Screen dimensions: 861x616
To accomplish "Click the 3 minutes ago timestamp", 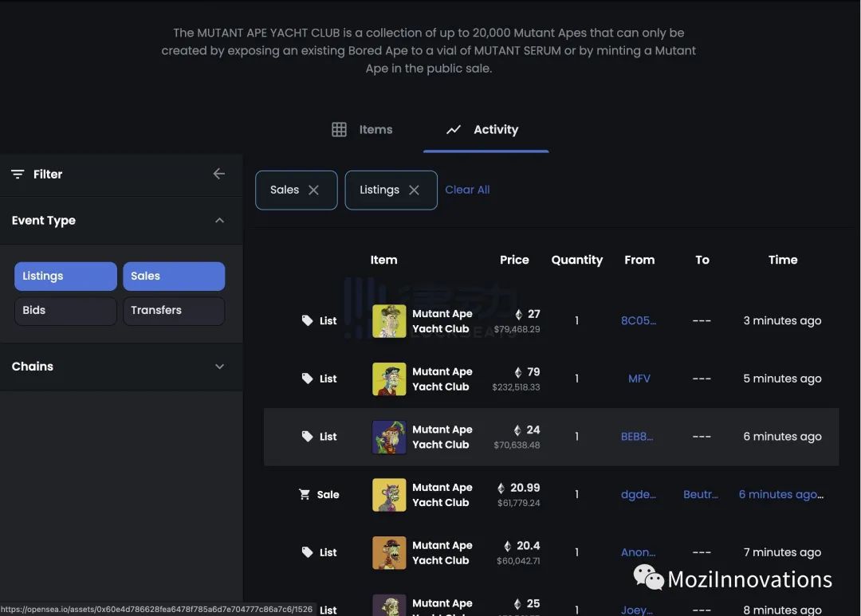I will (782, 320).
